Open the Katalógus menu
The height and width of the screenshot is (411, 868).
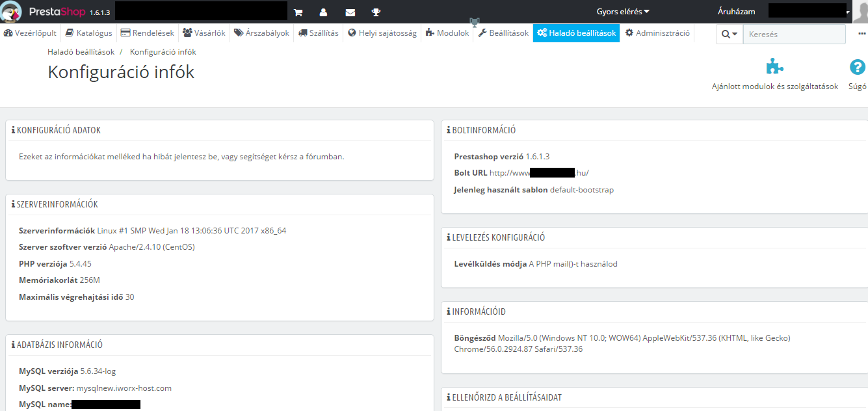[x=88, y=33]
